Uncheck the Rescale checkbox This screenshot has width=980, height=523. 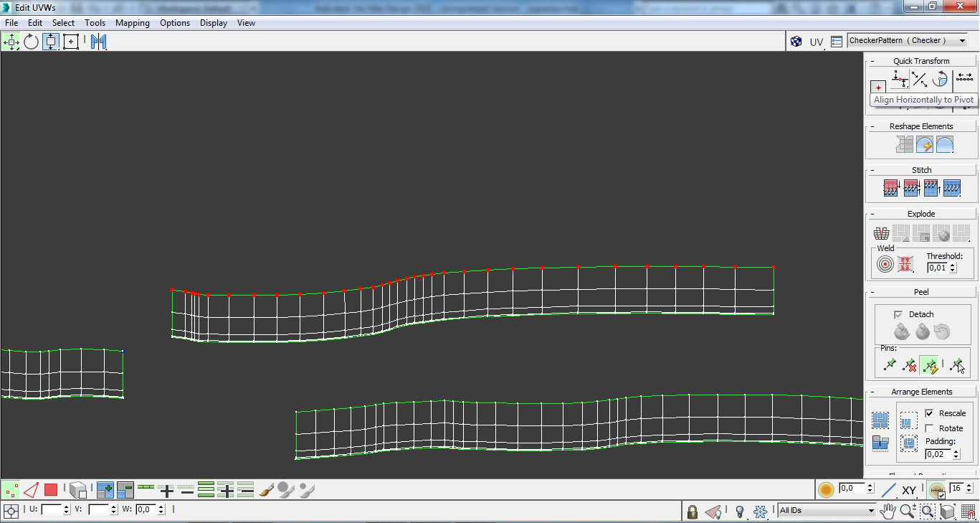coord(929,413)
